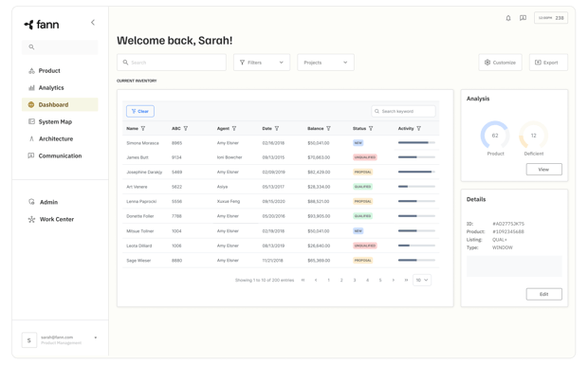Viewport: 588px width, 365px height.
Task: Filter by Activity column funnel icon
Action: coord(419,129)
